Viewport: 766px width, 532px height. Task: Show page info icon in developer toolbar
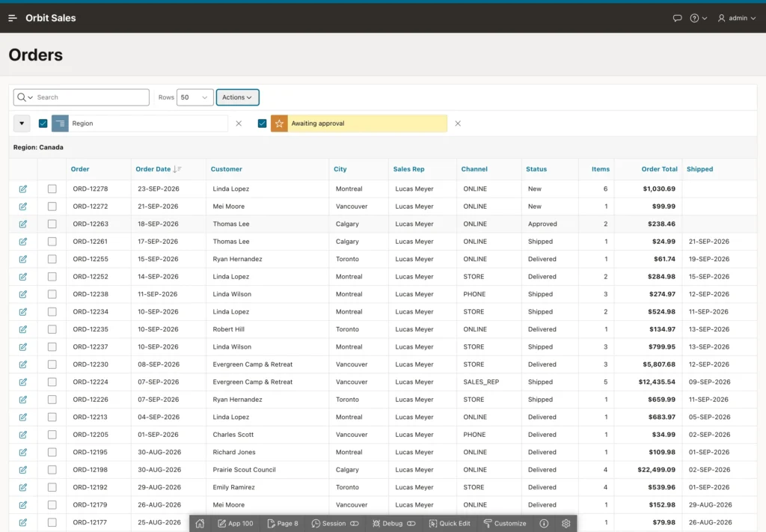544,523
